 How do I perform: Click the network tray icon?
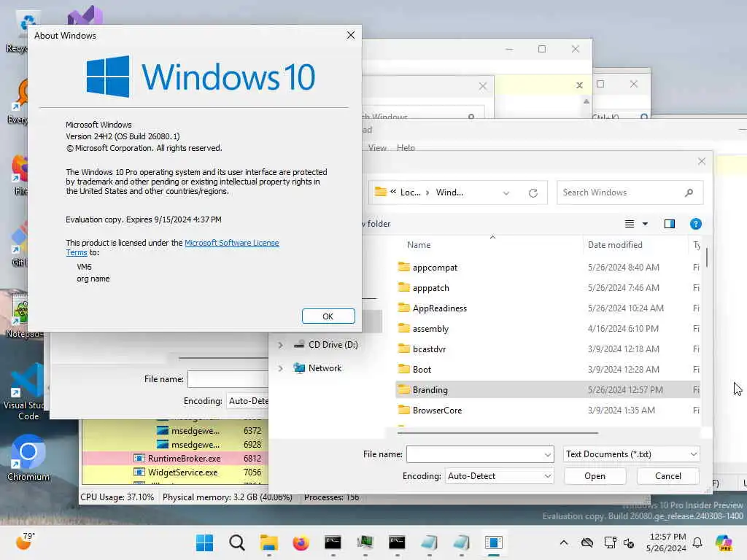coord(610,542)
